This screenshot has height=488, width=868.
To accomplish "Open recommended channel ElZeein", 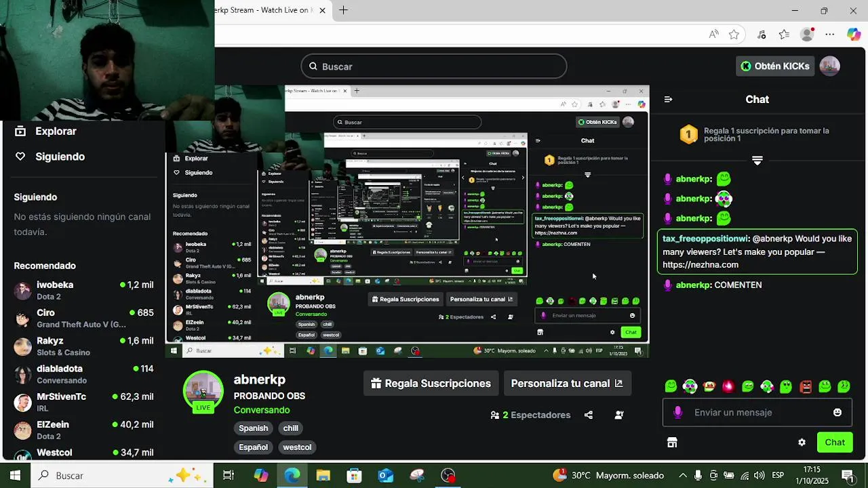I will coord(85,430).
